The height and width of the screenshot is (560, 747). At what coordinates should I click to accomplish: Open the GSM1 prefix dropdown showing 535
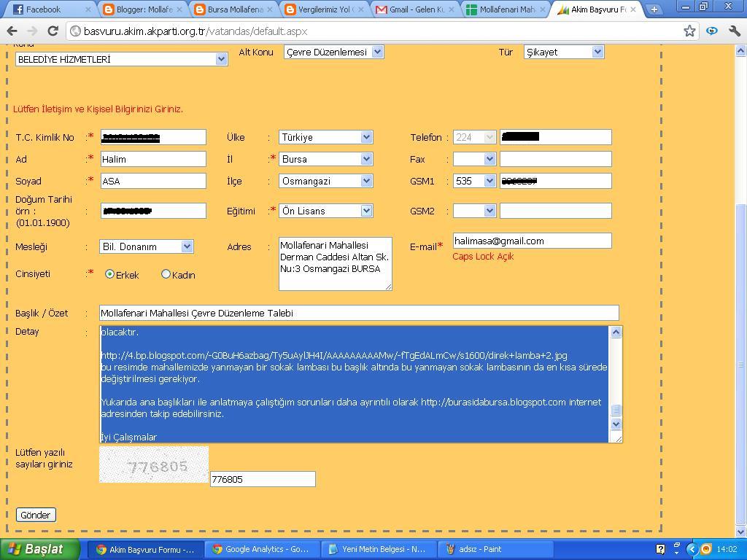point(474,181)
